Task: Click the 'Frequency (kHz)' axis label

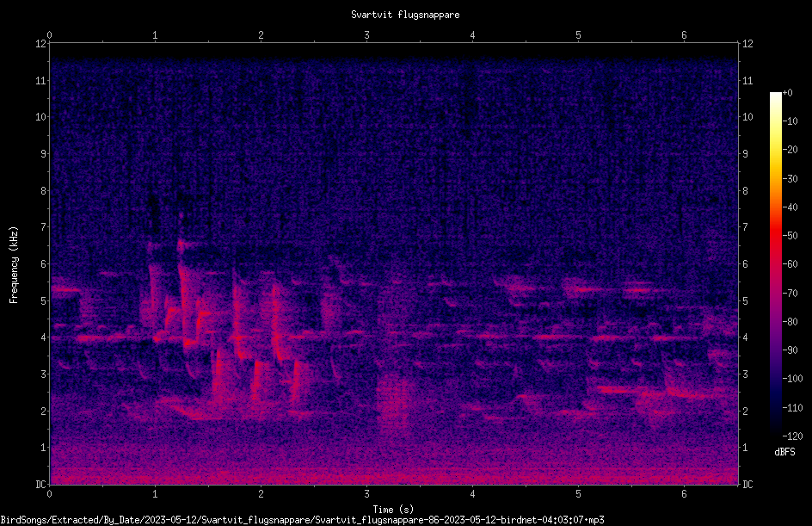Action: pos(14,265)
